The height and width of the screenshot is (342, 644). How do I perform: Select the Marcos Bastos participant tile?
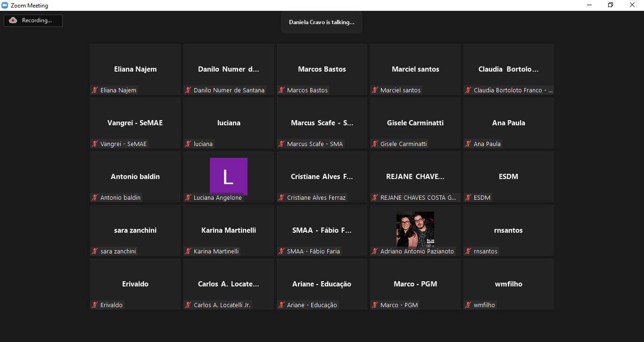click(322, 69)
